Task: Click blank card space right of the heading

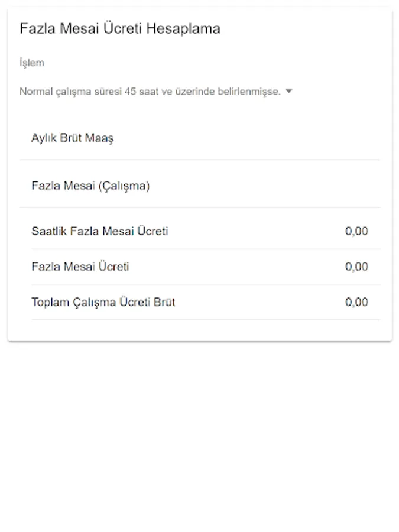Action: pos(307,29)
